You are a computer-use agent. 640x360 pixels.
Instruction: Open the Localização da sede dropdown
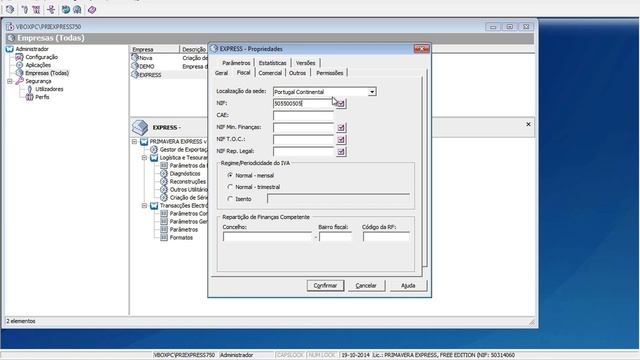click(372, 92)
